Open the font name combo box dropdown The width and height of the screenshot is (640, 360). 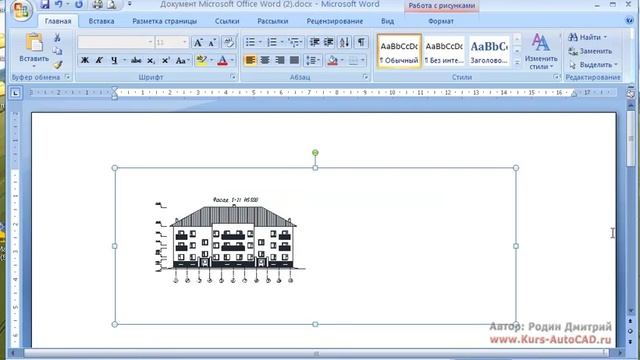coord(150,42)
